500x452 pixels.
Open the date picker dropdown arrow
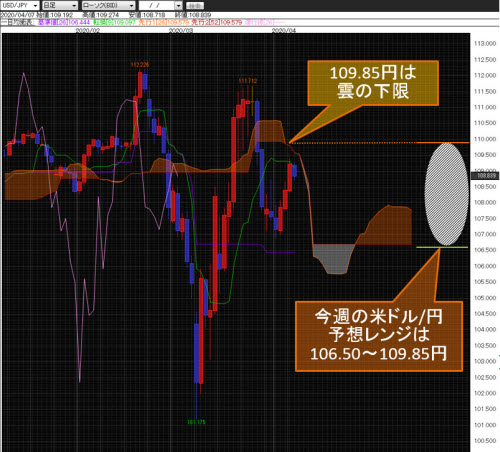[x=179, y=5]
